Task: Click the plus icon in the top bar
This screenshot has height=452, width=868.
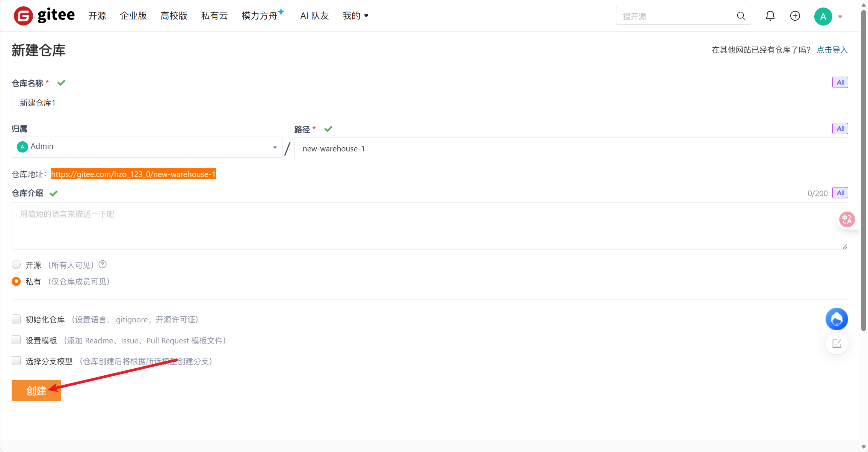Action: click(x=795, y=16)
